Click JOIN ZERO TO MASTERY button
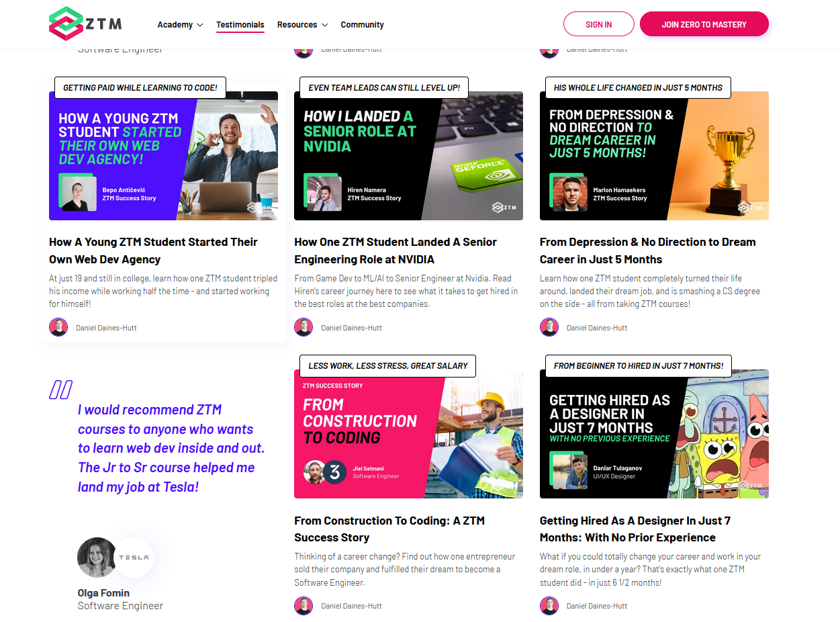 (x=704, y=24)
